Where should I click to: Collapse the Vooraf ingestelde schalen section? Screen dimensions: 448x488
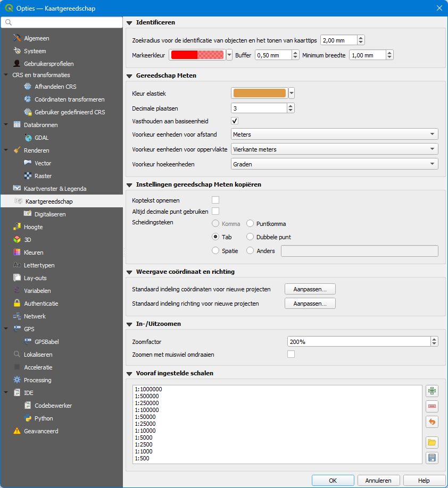coord(130,374)
